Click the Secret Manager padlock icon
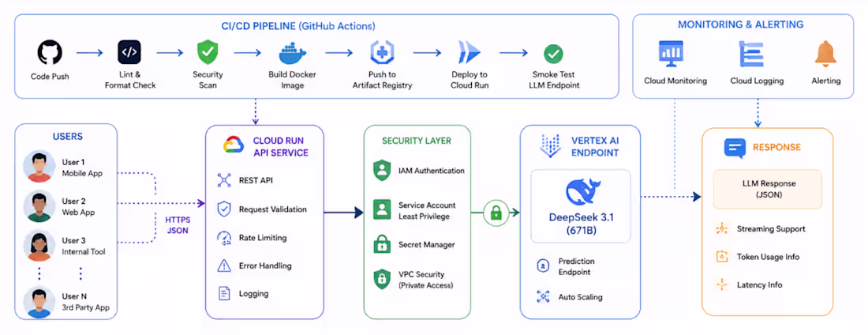The image size is (868, 335). tap(382, 244)
